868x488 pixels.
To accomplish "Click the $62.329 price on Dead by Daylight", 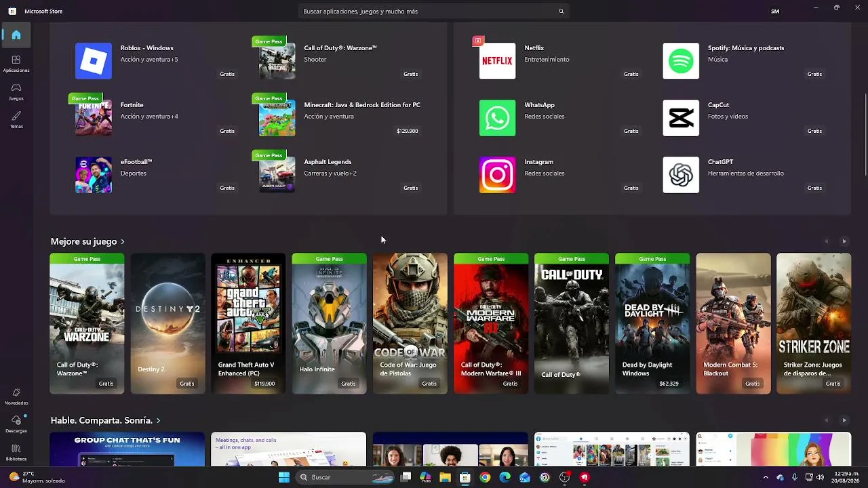I will (x=669, y=384).
